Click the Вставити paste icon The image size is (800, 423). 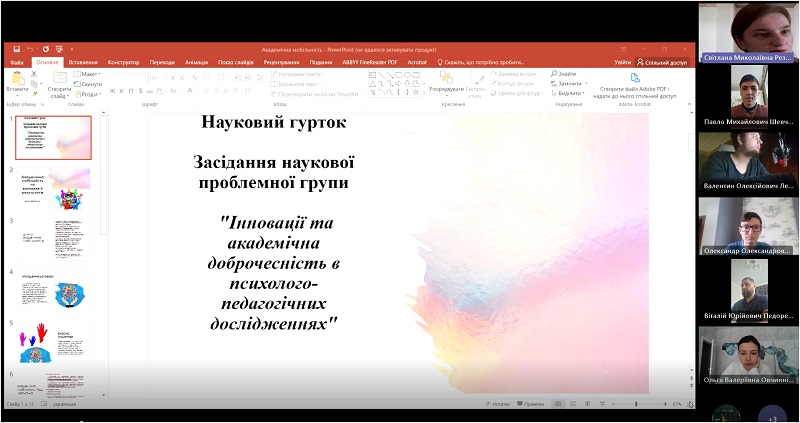[17, 78]
